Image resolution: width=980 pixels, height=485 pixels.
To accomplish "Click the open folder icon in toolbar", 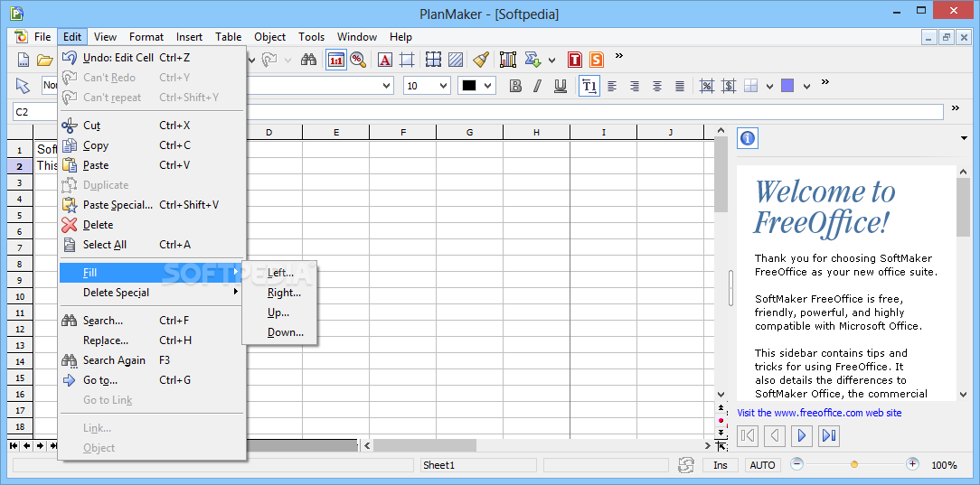I will coord(44,60).
